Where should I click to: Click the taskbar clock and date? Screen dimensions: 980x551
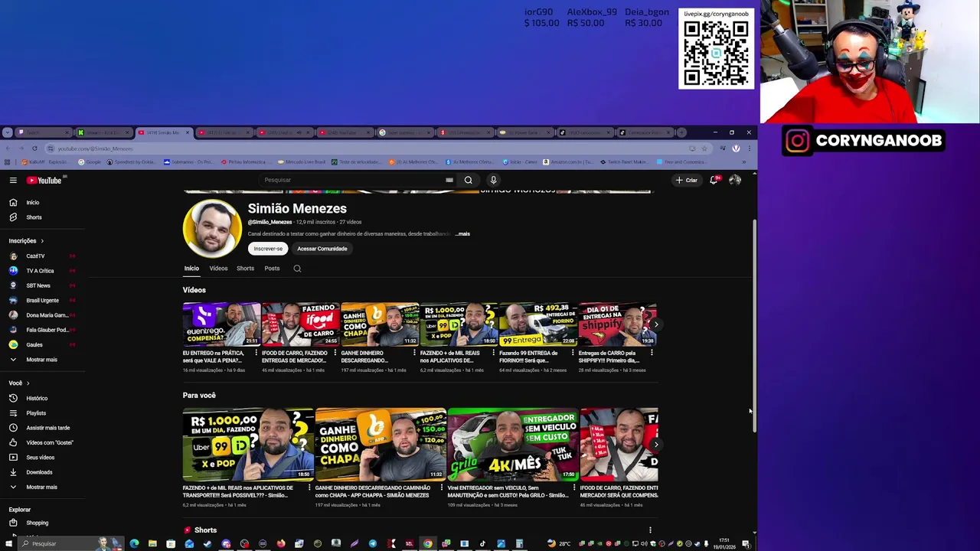click(x=724, y=544)
